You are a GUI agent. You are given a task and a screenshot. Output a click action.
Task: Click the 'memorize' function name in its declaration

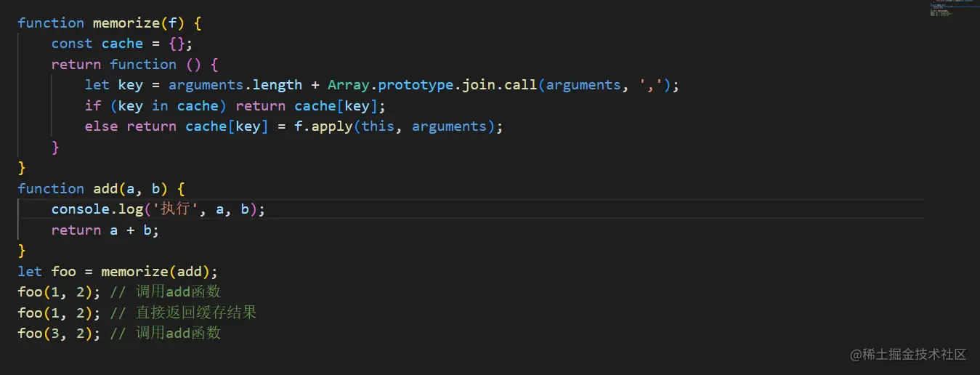(126, 23)
